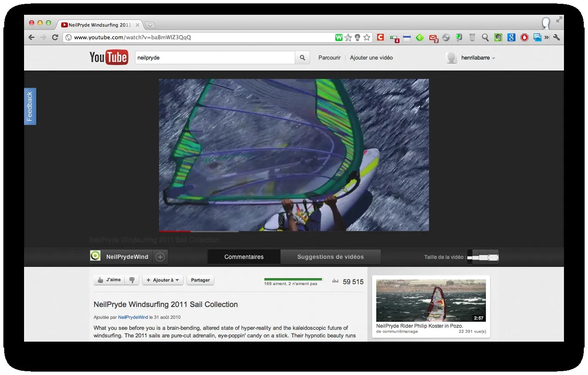Click the 'Ajouter une vidéo' link
Image resolution: width=588 pixels, height=375 pixels.
(371, 58)
